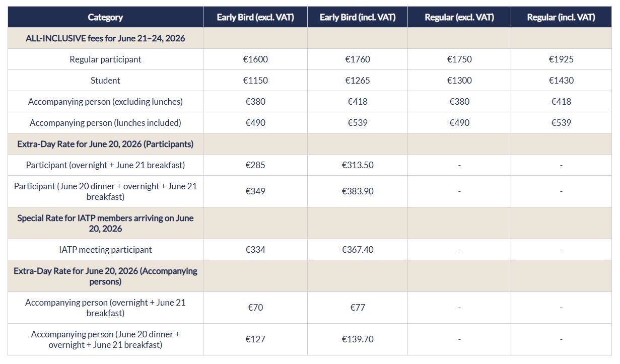Click the ALL-INCLUSIVE fees section heading
Screen dimensions: 620x364
click(105, 38)
